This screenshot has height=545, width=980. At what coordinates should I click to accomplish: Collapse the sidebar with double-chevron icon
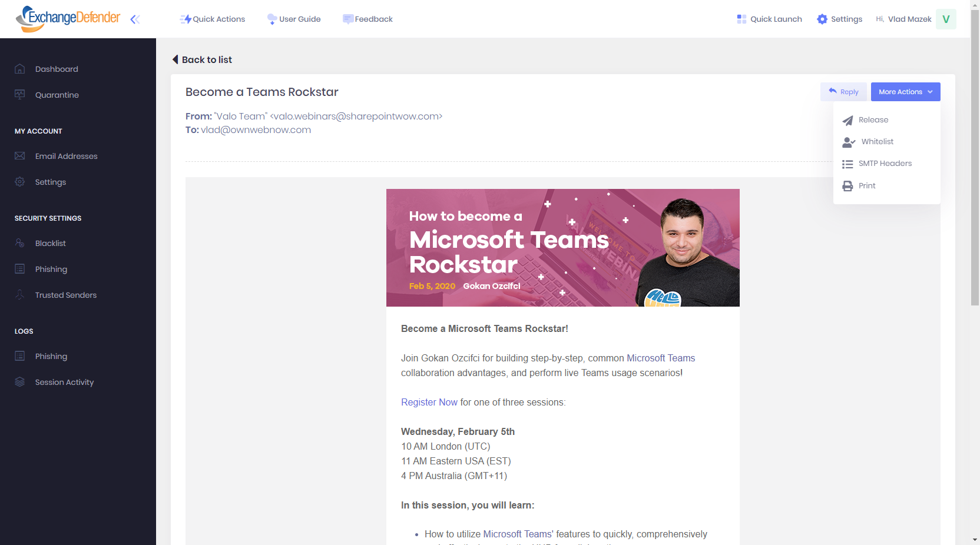pos(135,19)
